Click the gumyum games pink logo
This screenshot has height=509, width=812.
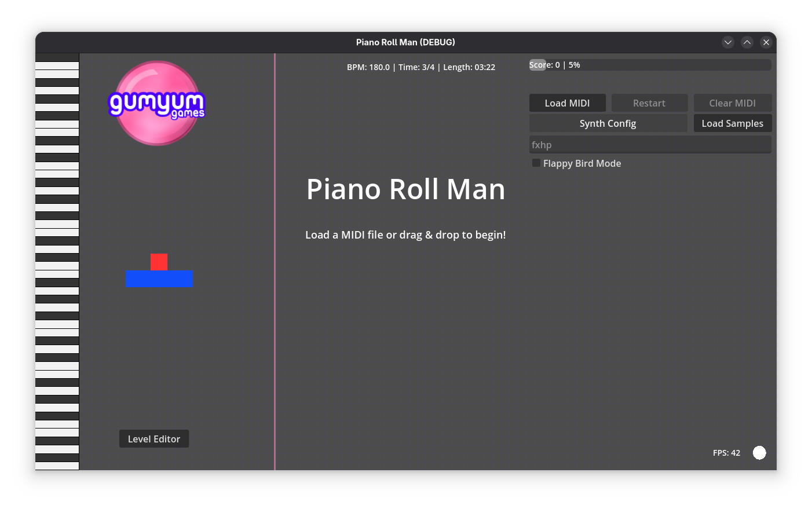[157, 103]
